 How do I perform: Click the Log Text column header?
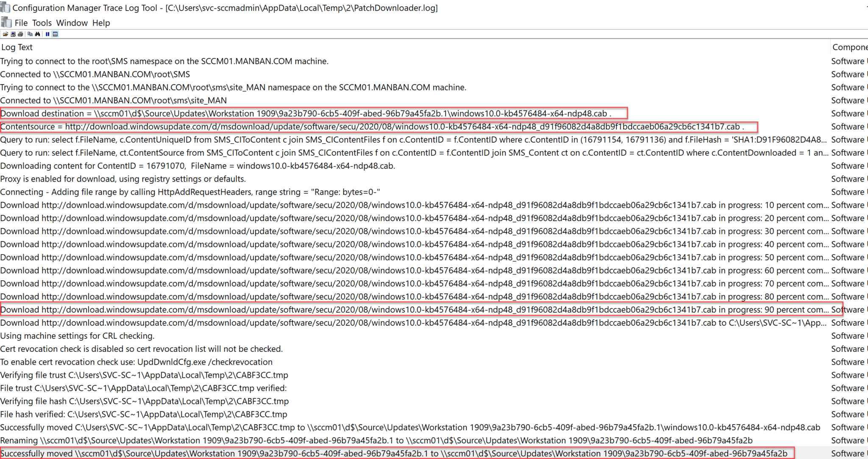(x=17, y=47)
